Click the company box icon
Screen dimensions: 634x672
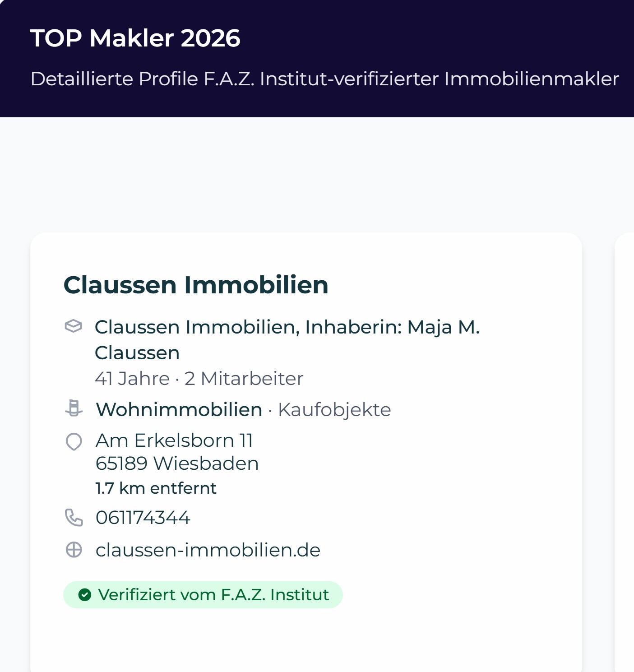tap(74, 326)
